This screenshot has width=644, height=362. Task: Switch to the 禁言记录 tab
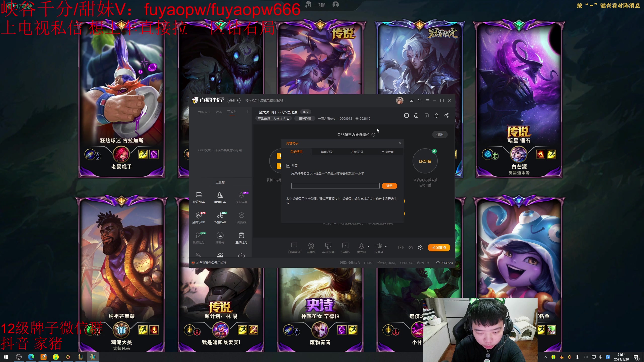tap(327, 152)
